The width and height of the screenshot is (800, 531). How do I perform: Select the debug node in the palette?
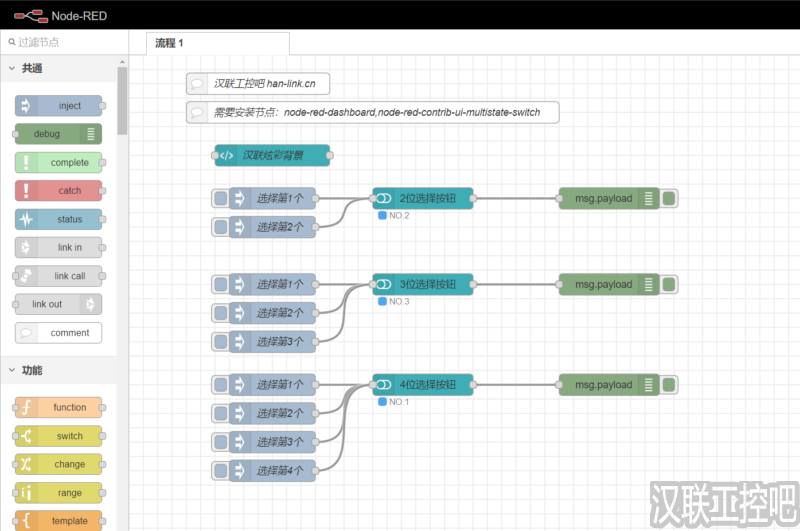(x=59, y=134)
